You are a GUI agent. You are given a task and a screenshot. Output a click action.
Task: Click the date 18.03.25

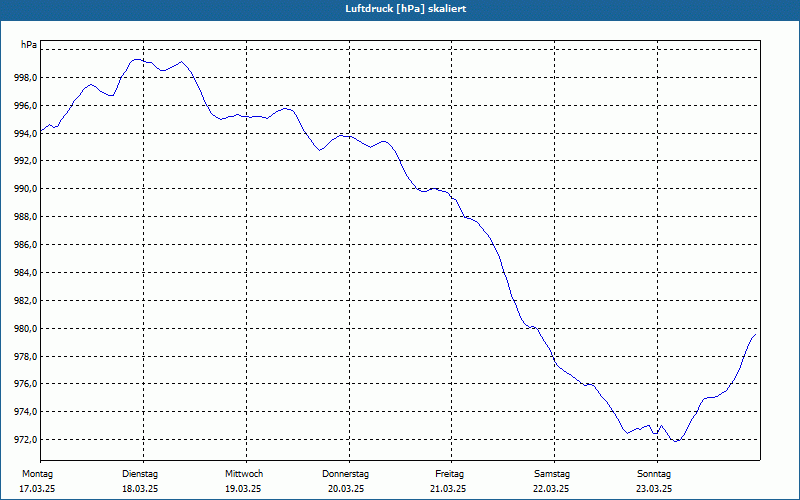coord(140,489)
